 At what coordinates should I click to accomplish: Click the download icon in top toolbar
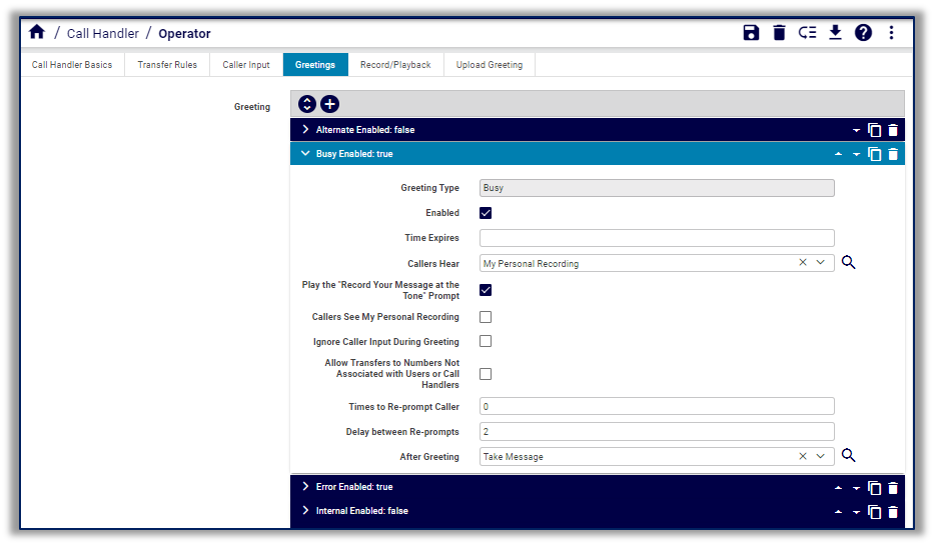835,32
